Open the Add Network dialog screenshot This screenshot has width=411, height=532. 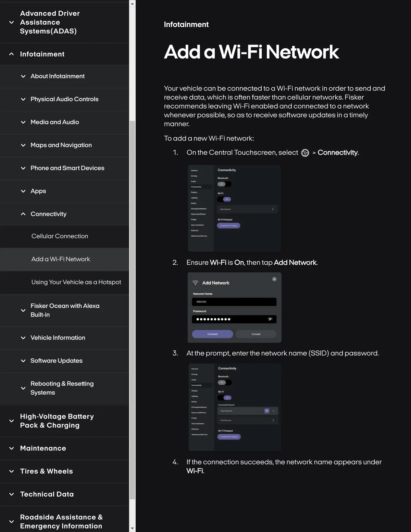[235, 308]
